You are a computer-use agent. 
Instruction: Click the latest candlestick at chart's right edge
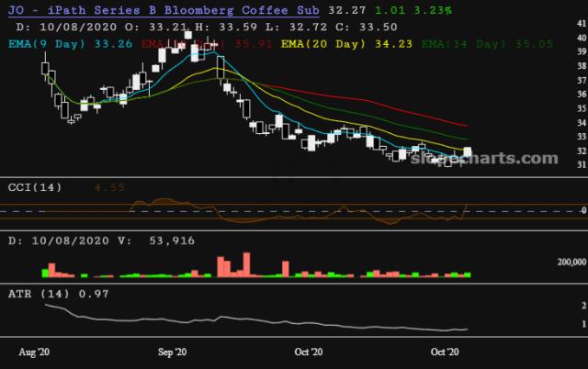(x=468, y=152)
